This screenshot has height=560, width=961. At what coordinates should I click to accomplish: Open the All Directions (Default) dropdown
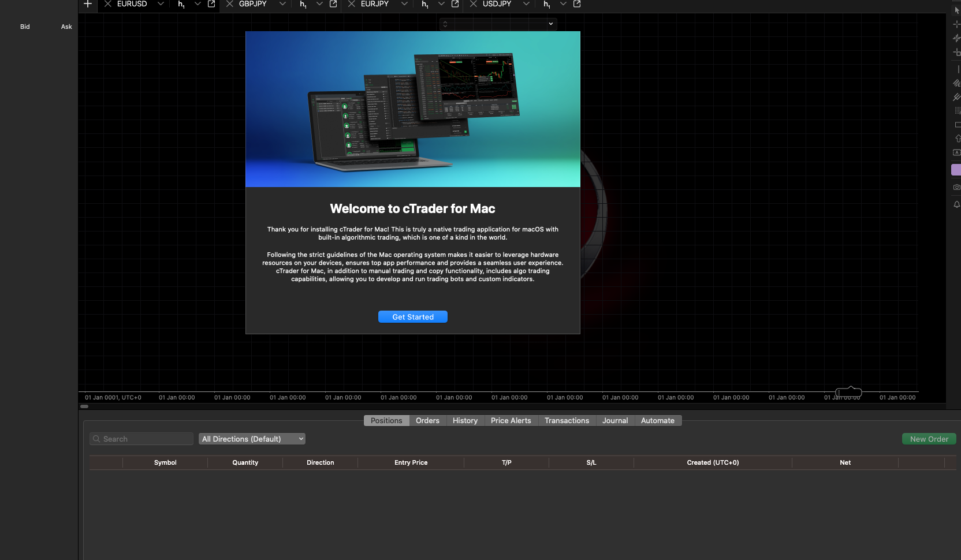pos(252,439)
